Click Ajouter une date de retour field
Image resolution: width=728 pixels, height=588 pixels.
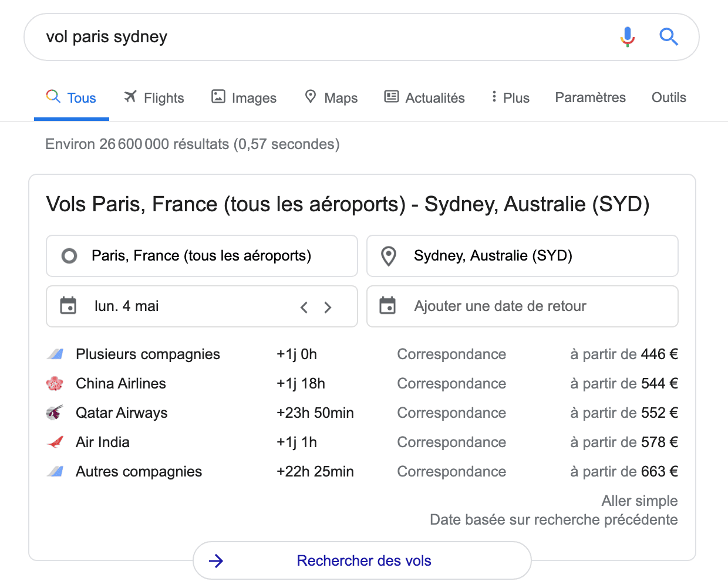point(523,306)
